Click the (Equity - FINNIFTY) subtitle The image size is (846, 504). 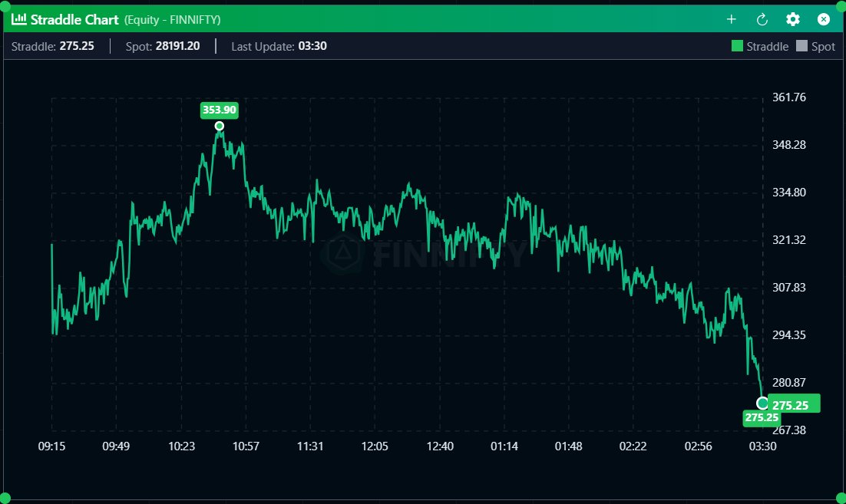point(172,20)
